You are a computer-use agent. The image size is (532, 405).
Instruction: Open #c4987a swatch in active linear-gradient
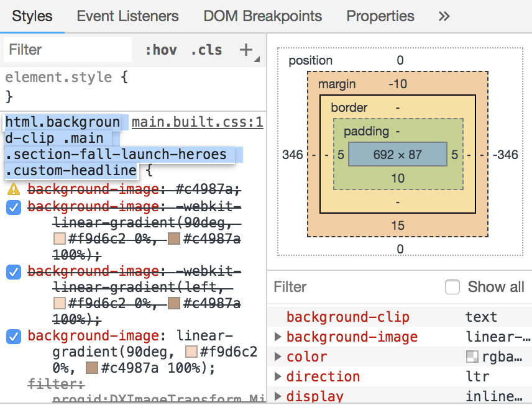(x=92, y=368)
